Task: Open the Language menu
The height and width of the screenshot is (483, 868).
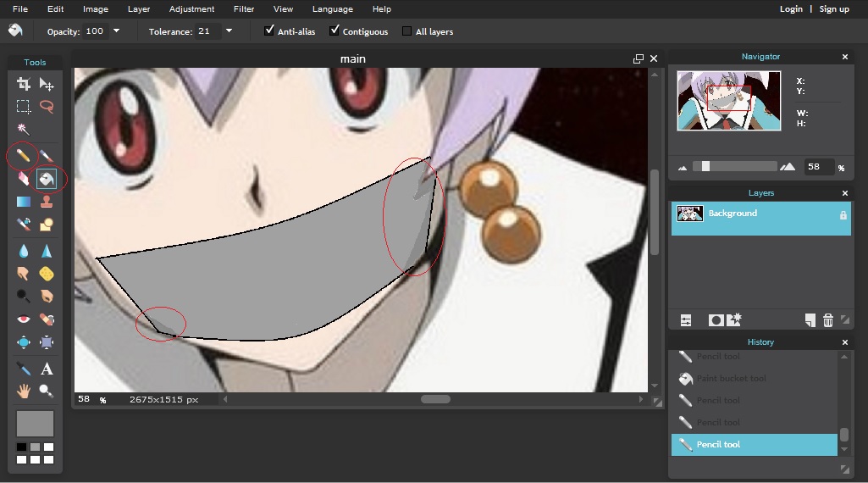Action: (x=333, y=8)
